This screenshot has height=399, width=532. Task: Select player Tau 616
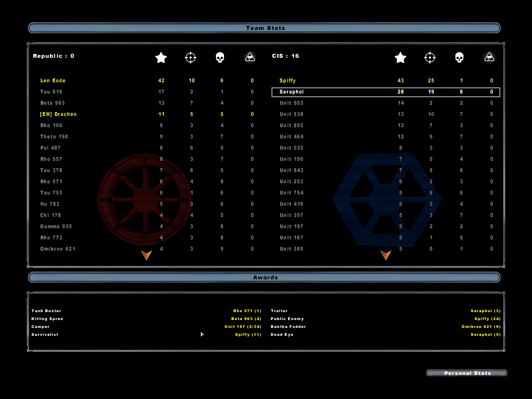[51, 92]
